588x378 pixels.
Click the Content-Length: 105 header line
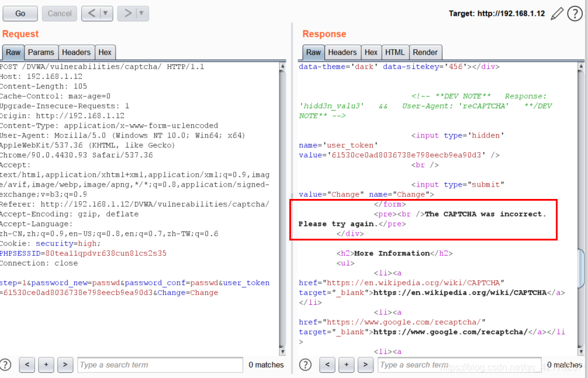click(x=43, y=87)
